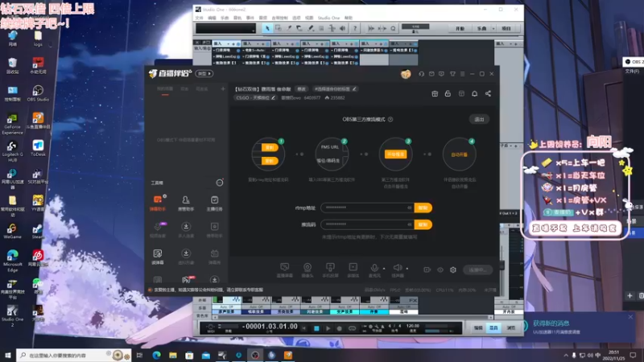Click the multimedia source icon in bottom bar
Image resolution: width=644 pixels, height=362 pixels.
353,269
